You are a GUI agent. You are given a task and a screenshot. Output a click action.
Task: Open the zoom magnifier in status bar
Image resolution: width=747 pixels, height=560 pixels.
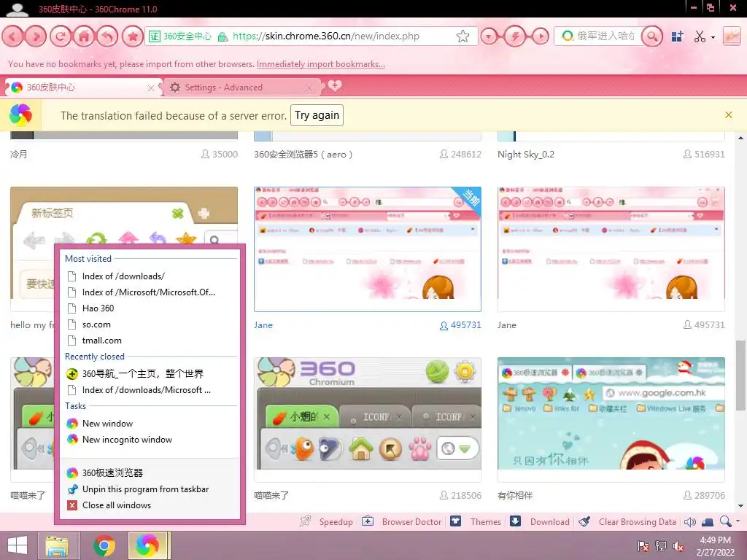[725, 521]
